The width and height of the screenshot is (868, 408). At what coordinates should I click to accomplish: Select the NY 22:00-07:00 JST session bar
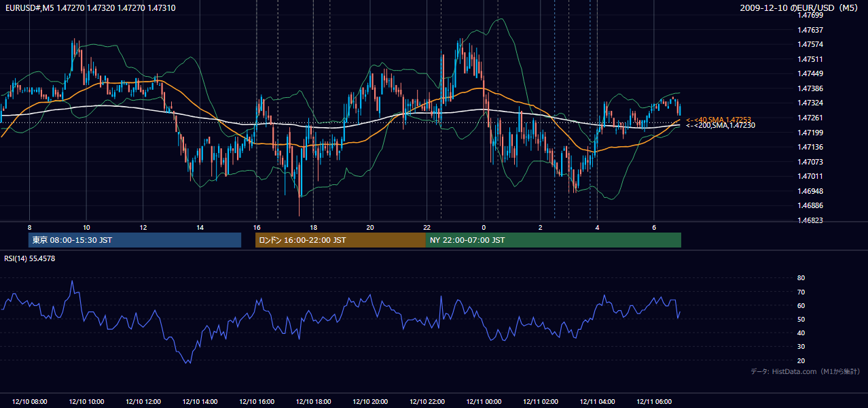tap(554, 240)
